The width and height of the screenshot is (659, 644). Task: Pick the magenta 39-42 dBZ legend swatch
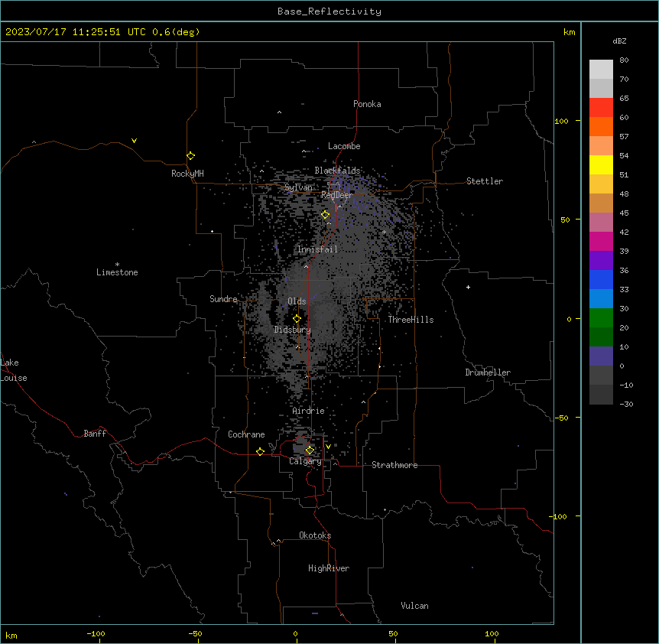601,242
